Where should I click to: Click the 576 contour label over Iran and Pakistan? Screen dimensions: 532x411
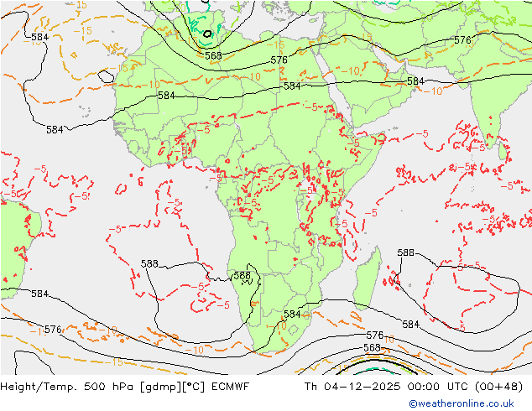click(x=462, y=40)
